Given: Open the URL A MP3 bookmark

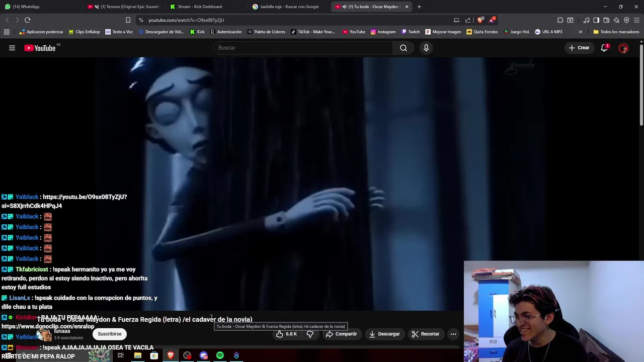Looking at the screenshot, I should pyautogui.click(x=548, y=32).
